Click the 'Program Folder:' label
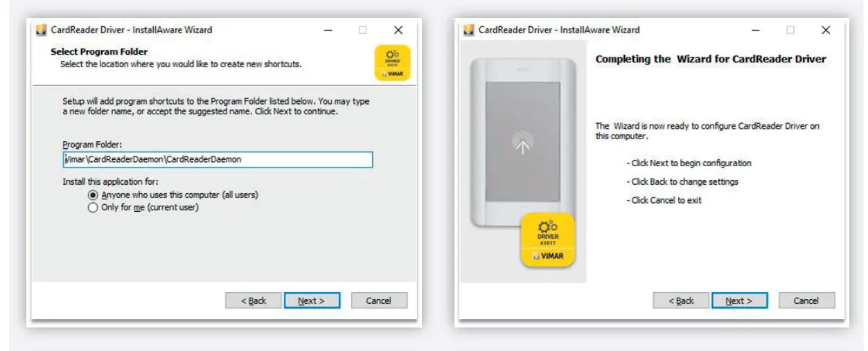Viewport: 868px width, 351px height. pyautogui.click(x=92, y=145)
